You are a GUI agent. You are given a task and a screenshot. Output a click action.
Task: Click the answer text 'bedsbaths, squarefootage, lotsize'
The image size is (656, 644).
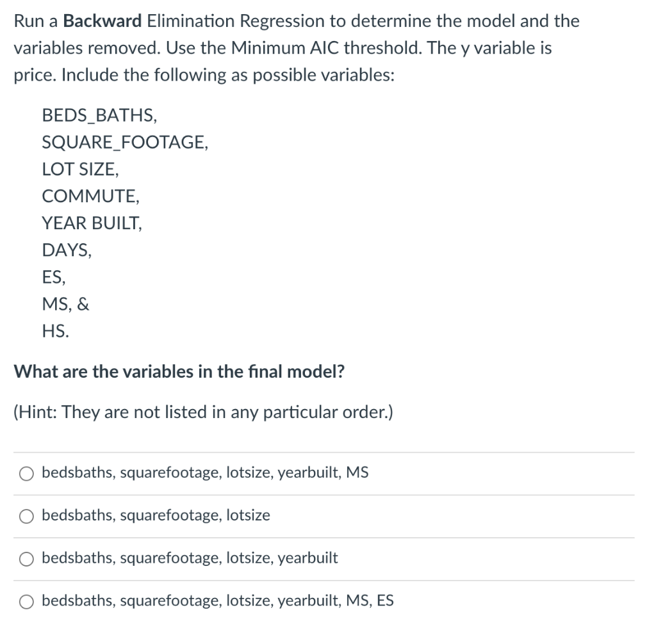tap(155, 516)
